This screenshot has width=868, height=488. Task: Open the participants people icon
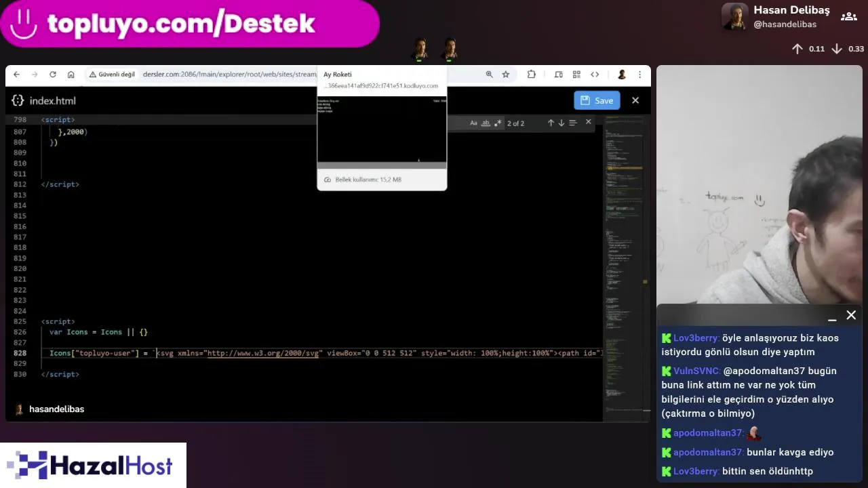[848, 16]
